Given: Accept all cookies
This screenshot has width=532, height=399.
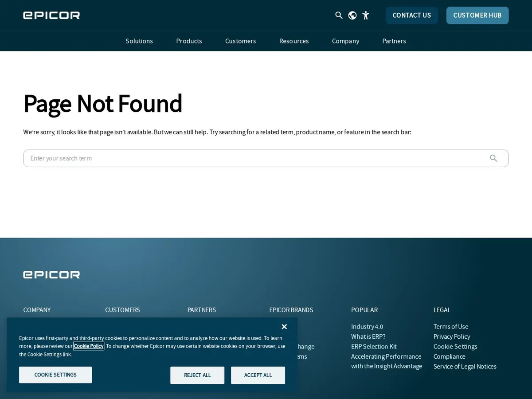Looking at the screenshot, I should 258,375.
